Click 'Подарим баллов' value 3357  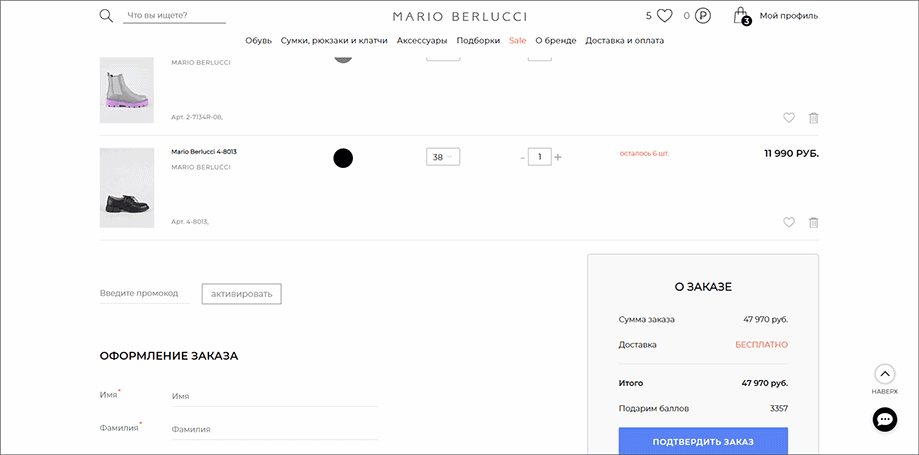pos(778,408)
